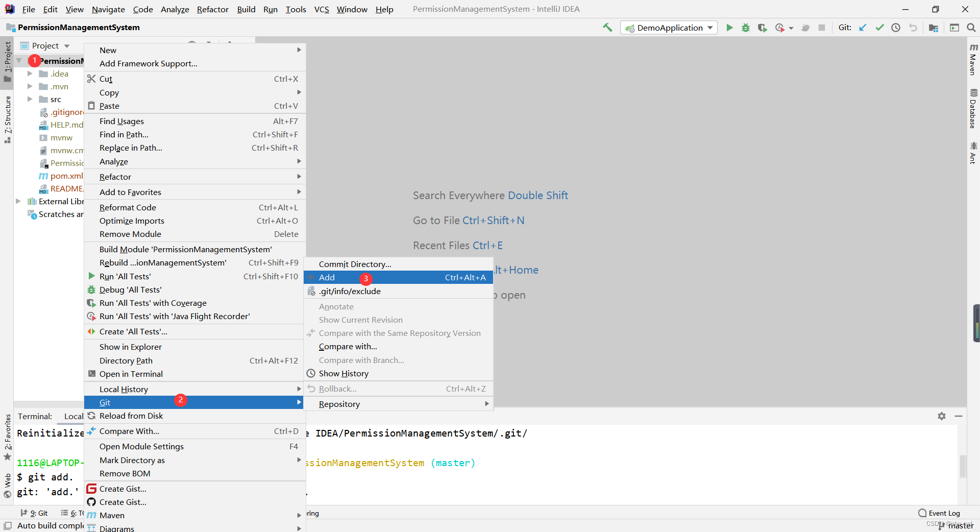980x532 pixels.
Task: Expand the .idea folder in the project tree
Action: 30,74
